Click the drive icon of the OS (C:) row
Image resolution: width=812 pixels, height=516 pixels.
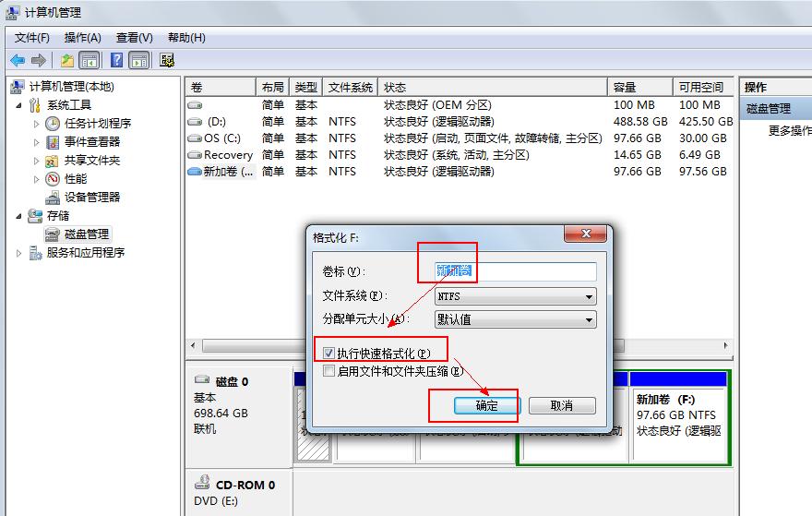point(195,138)
